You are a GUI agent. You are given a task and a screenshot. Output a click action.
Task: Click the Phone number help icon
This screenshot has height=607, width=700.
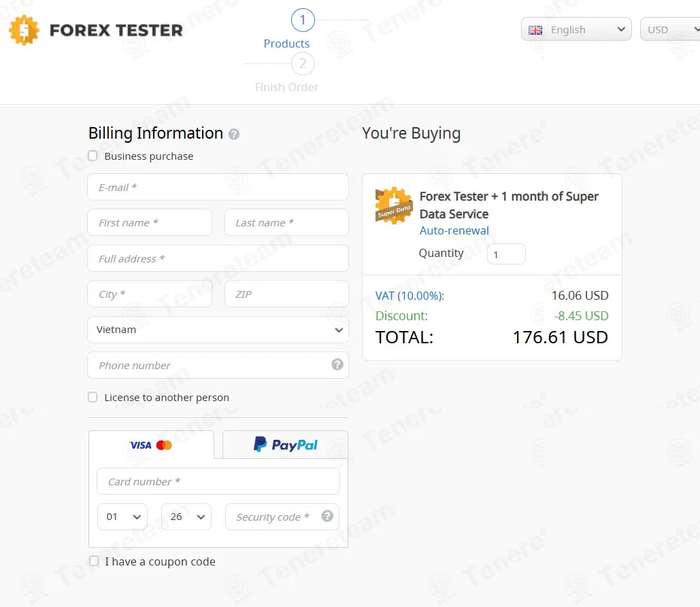tap(337, 365)
